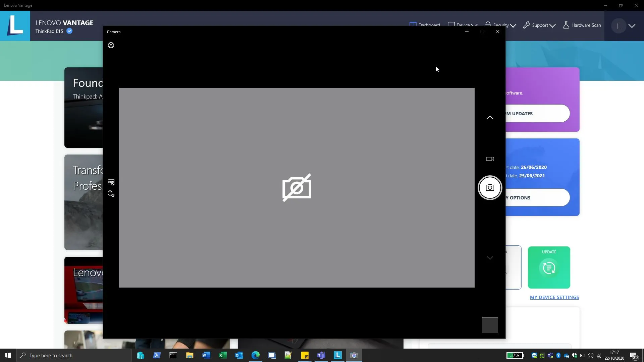Open Hardware Scan

(x=582, y=25)
